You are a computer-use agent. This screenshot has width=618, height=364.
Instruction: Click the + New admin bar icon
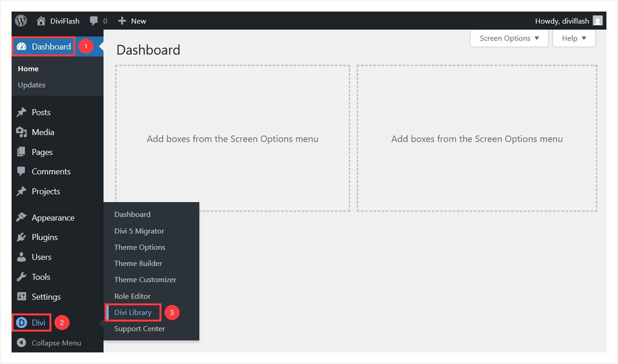click(x=122, y=21)
